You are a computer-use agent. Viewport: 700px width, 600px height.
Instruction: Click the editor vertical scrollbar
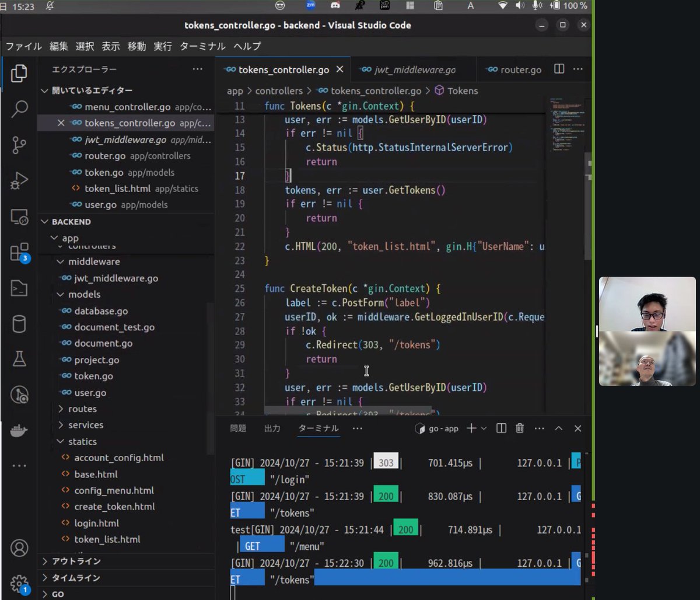(588, 207)
